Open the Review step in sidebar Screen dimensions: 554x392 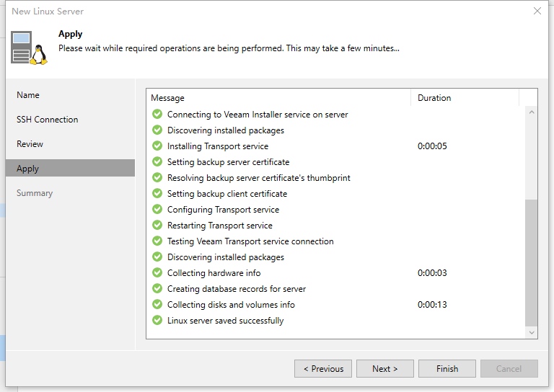pos(30,144)
